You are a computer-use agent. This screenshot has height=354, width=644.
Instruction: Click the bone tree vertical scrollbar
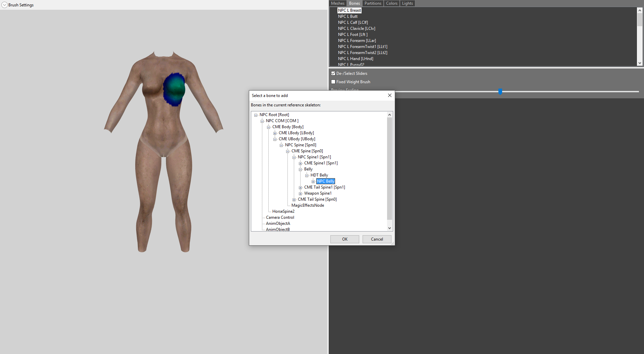point(389,168)
